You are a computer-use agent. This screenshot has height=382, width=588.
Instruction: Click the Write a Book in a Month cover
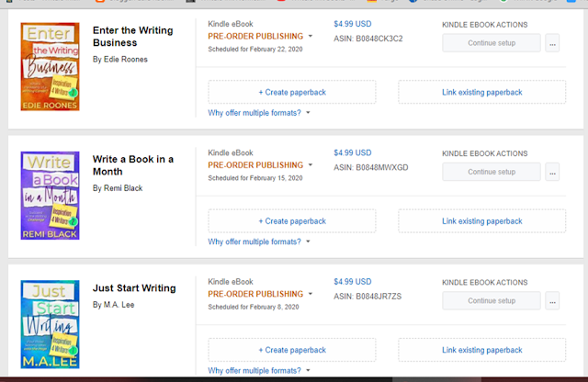pyautogui.click(x=51, y=196)
